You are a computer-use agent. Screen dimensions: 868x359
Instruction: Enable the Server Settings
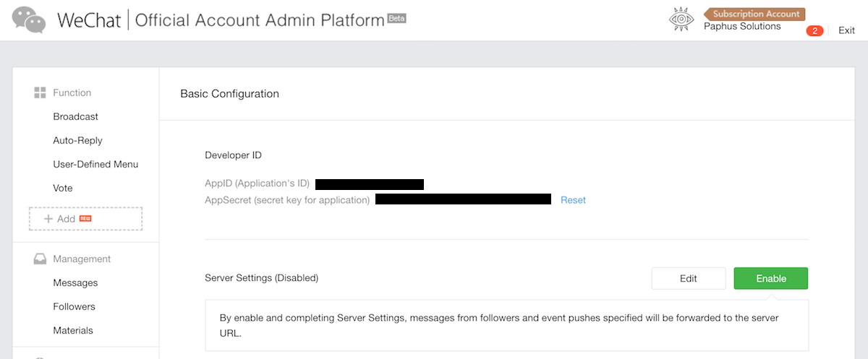click(770, 278)
